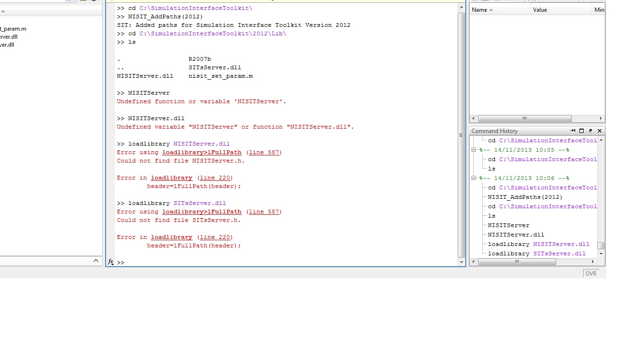Click Command History horizontal scroll right arrow
Image resolution: width=644 pixels, height=343 pixels.
[x=594, y=262]
